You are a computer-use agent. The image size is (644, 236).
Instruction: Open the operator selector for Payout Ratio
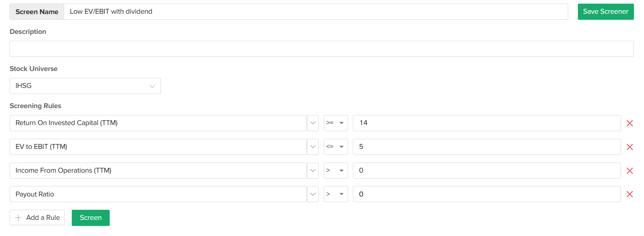pyautogui.click(x=336, y=194)
